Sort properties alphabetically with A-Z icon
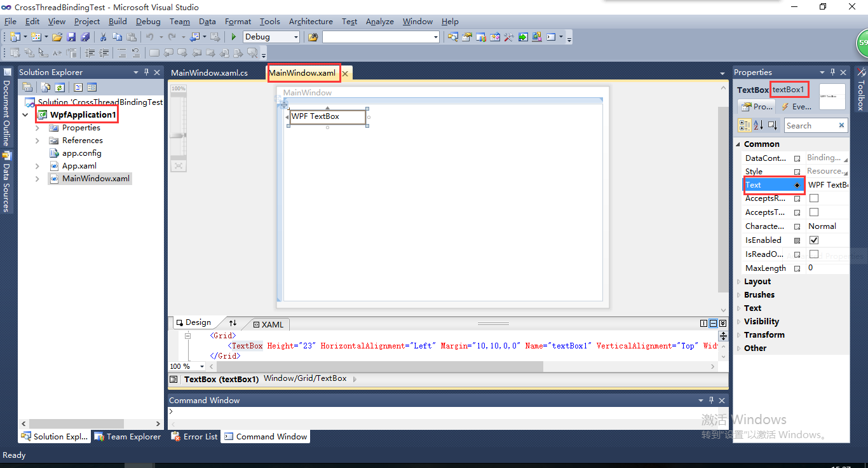This screenshot has width=868, height=468. (759, 125)
